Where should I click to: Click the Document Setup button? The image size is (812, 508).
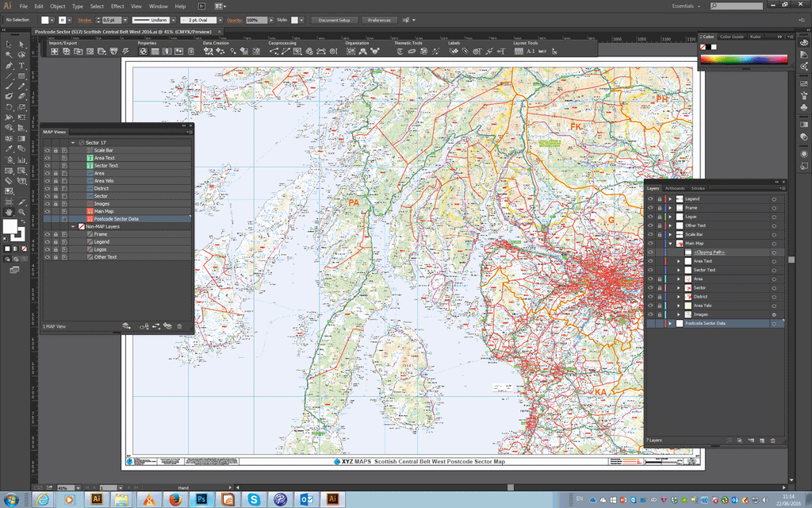coord(335,20)
